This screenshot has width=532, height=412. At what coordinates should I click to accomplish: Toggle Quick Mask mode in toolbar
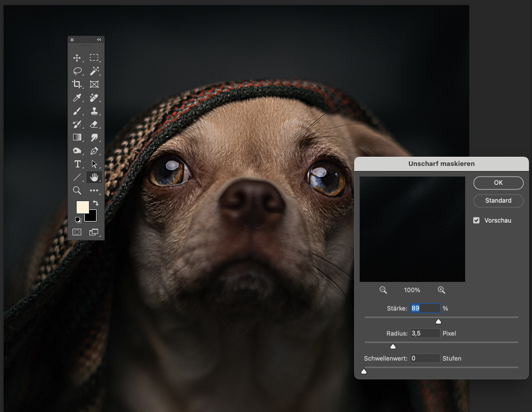click(x=77, y=232)
